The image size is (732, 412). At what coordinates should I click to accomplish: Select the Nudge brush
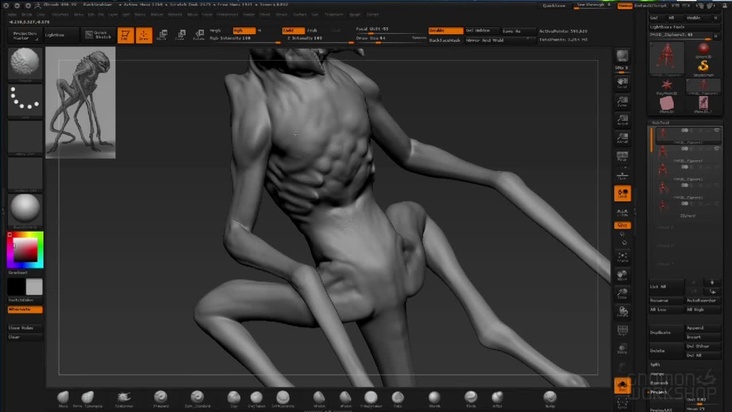[550, 398]
